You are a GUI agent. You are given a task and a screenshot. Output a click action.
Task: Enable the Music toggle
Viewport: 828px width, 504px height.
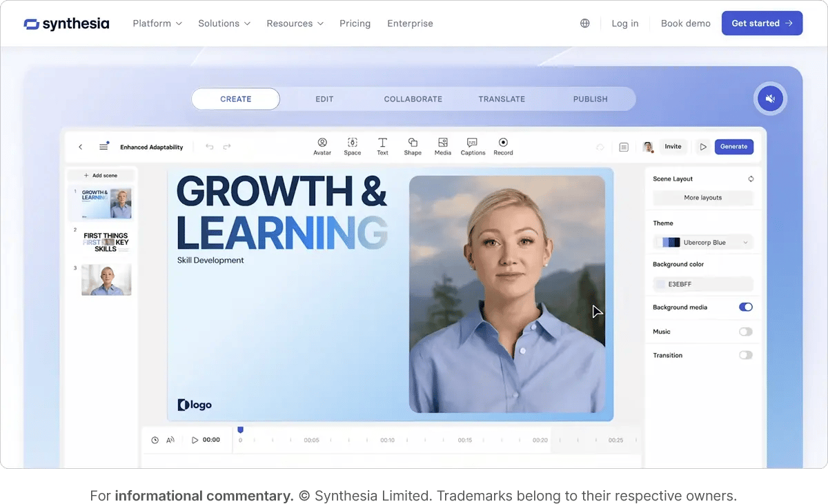(x=745, y=331)
